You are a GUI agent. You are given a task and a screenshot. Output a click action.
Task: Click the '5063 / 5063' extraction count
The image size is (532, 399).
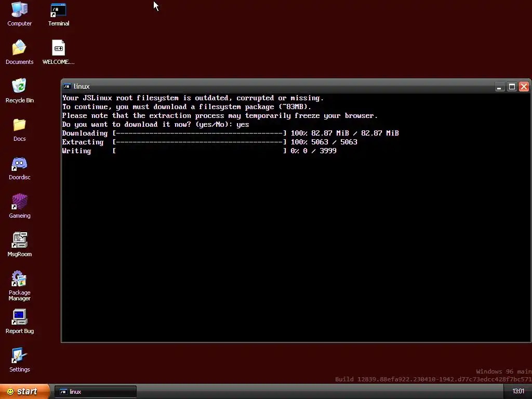(x=334, y=142)
